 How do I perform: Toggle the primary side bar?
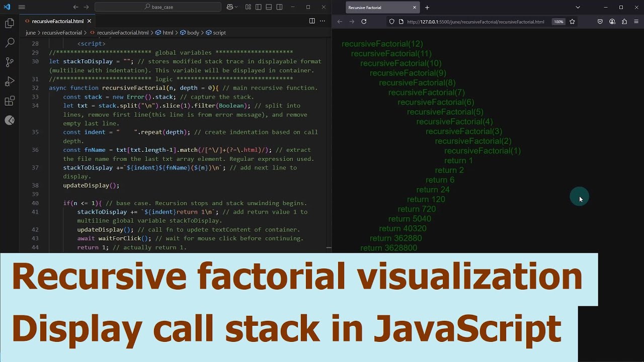point(258,7)
